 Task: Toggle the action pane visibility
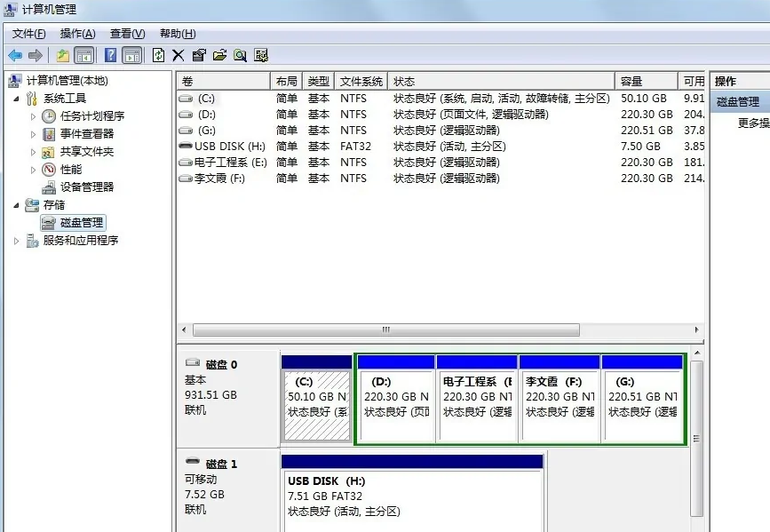(131, 55)
